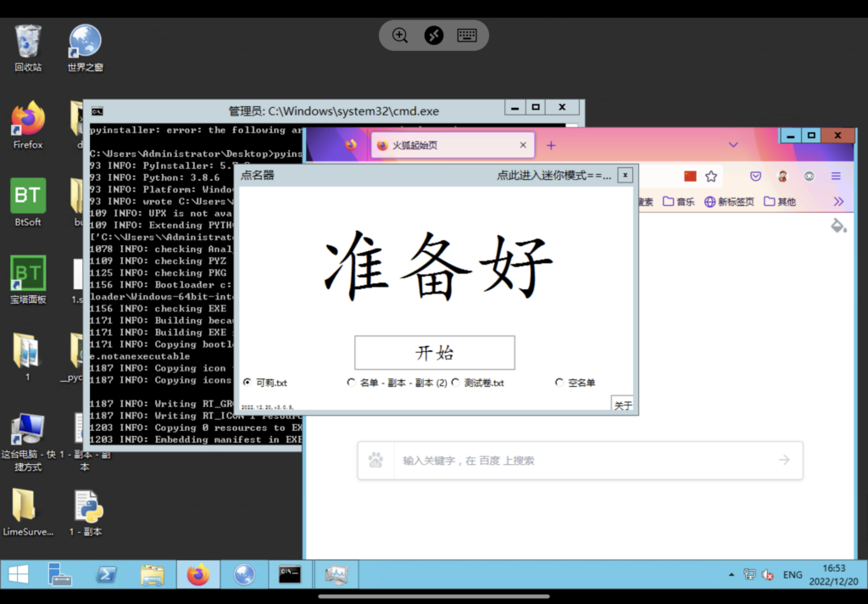
Task: Click the Firefox bookmark star icon
Action: pos(711,176)
